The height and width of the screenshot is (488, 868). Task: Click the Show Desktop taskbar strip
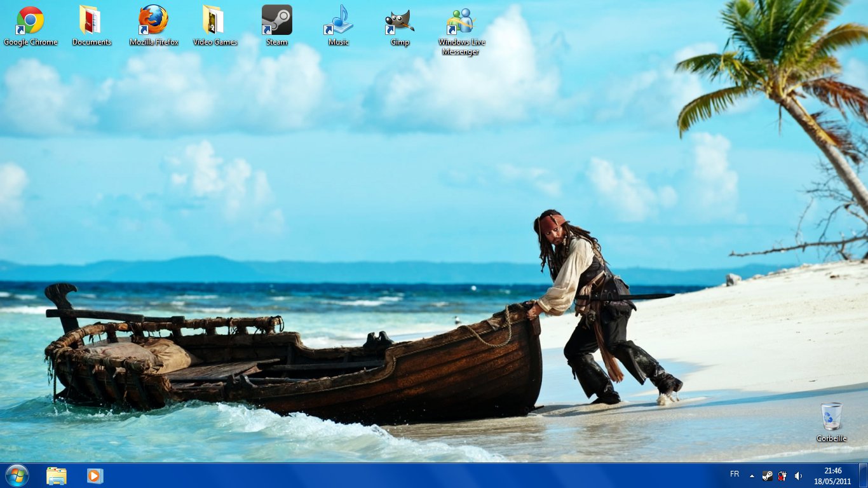(x=863, y=476)
